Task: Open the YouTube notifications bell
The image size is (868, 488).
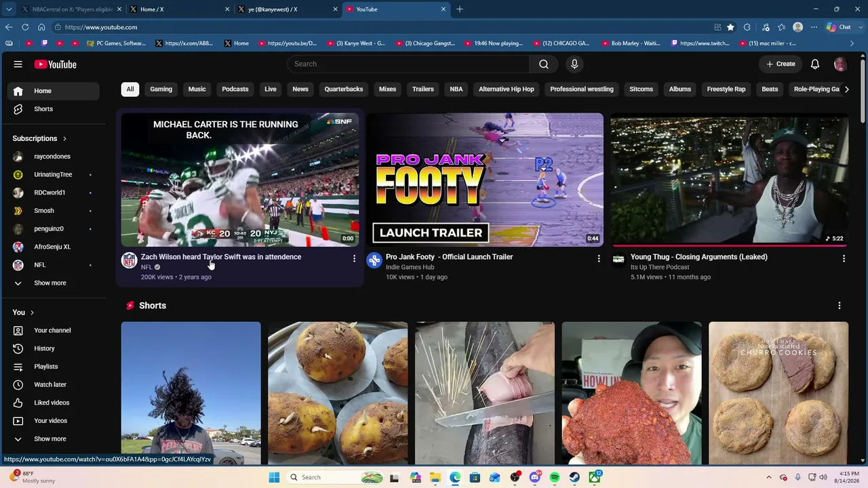Action: [815, 64]
